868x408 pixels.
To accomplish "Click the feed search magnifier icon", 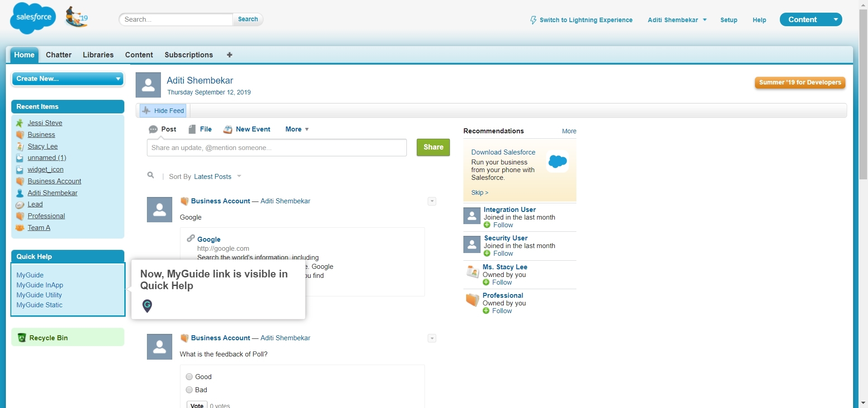I will coord(151,175).
